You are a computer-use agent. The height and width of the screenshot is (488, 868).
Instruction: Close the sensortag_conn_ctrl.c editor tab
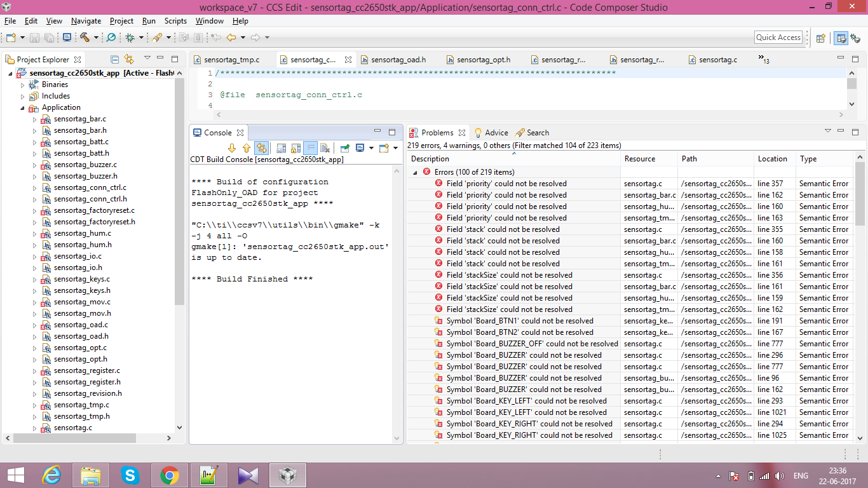pos(348,60)
